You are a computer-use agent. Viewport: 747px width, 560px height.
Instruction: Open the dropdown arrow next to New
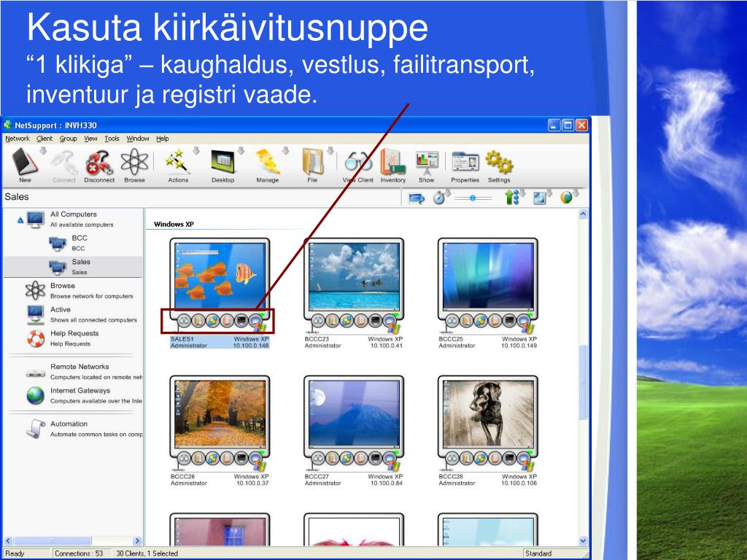43,151
